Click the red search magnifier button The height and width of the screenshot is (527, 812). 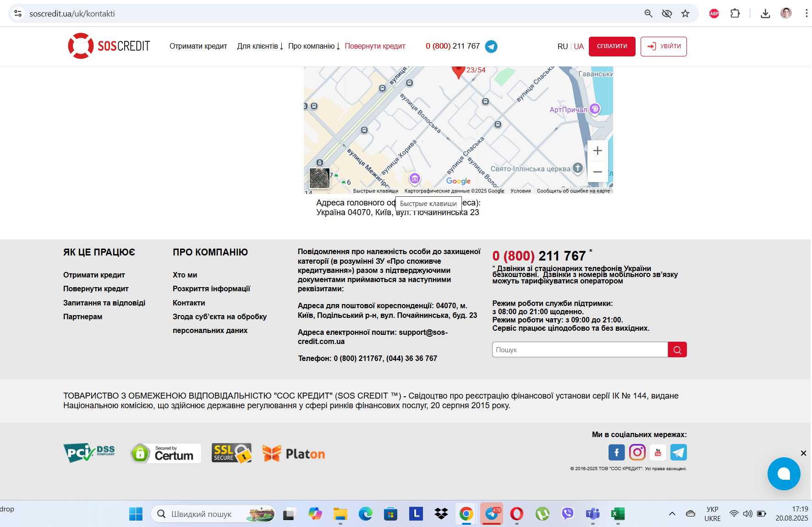(x=677, y=349)
